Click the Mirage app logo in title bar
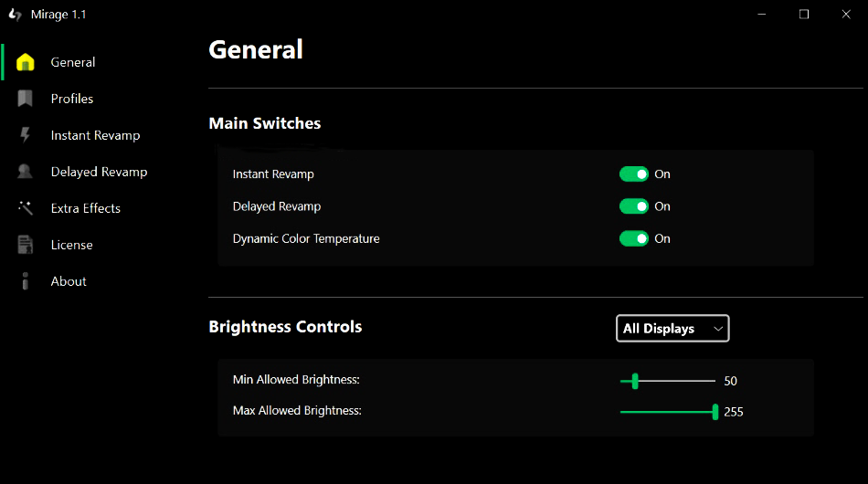Image resolution: width=868 pixels, height=484 pixels. [x=15, y=15]
